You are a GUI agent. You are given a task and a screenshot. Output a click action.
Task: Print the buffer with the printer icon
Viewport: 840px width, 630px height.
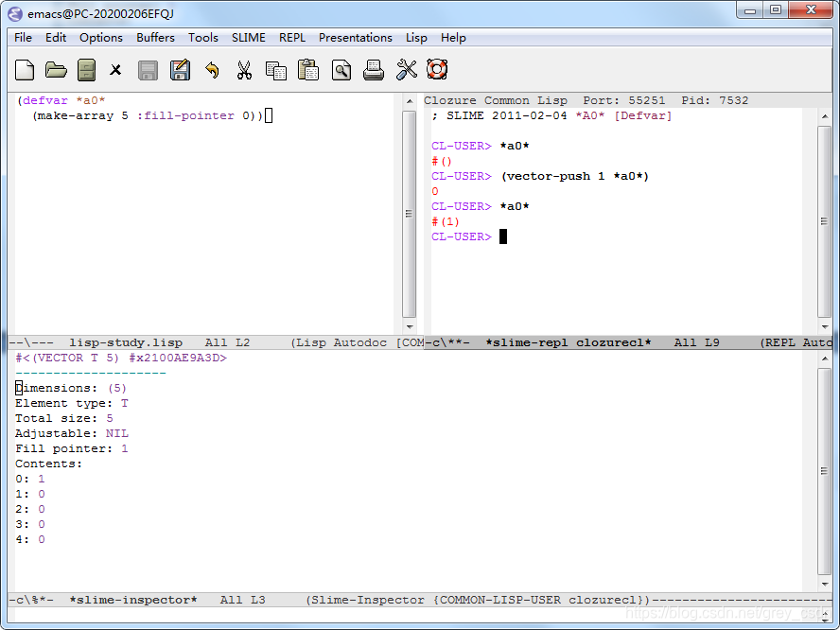click(373, 69)
